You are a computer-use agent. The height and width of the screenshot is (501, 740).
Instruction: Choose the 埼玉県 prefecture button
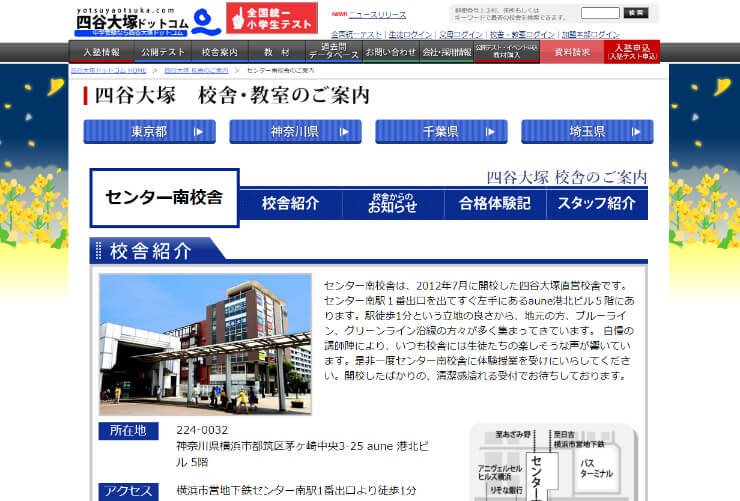click(587, 132)
